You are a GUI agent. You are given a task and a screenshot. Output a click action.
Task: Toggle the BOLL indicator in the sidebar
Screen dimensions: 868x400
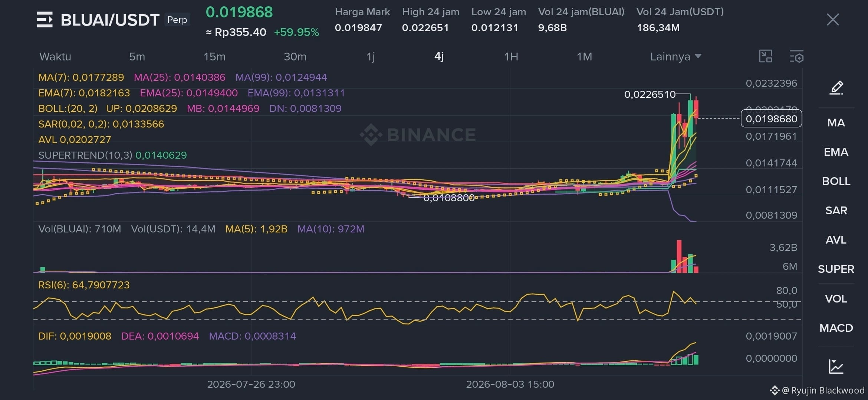click(836, 181)
